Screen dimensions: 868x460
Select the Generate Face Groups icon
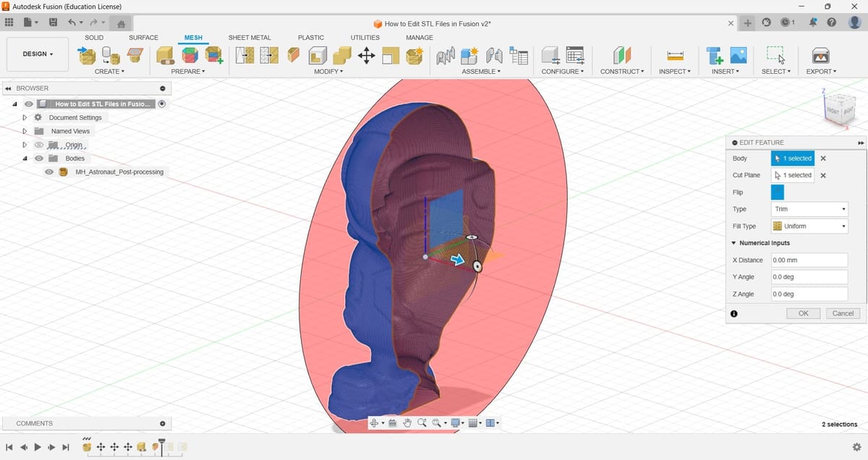[x=190, y=55]
